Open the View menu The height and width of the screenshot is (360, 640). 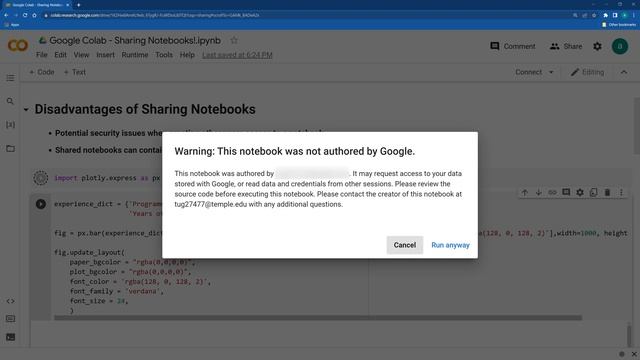coord(81,55)
